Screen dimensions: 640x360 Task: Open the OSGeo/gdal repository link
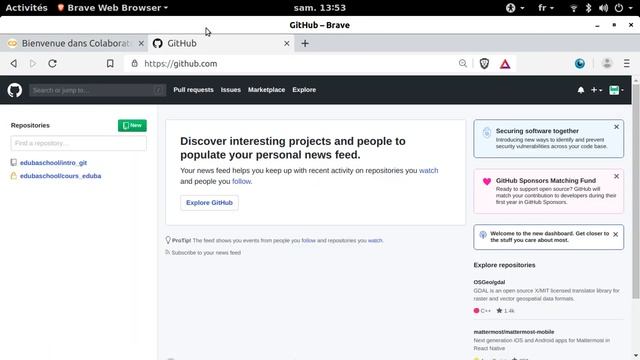(489, 282)
